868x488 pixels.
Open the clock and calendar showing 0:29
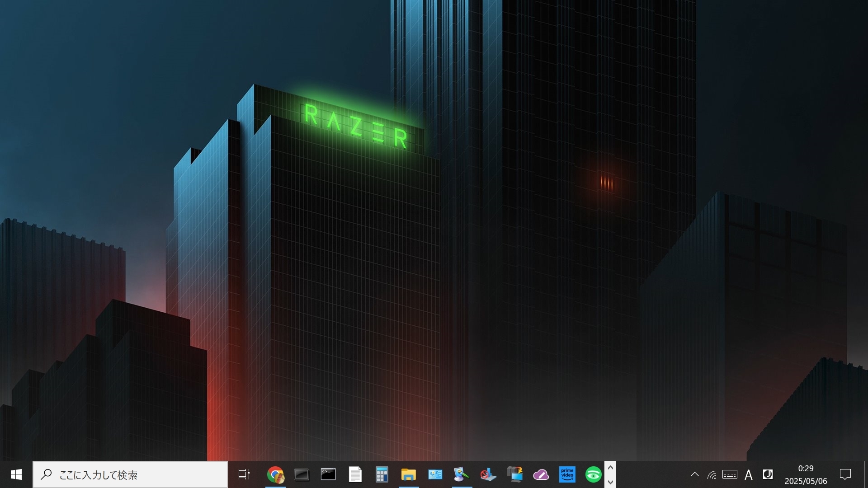[x=806, y=474]
